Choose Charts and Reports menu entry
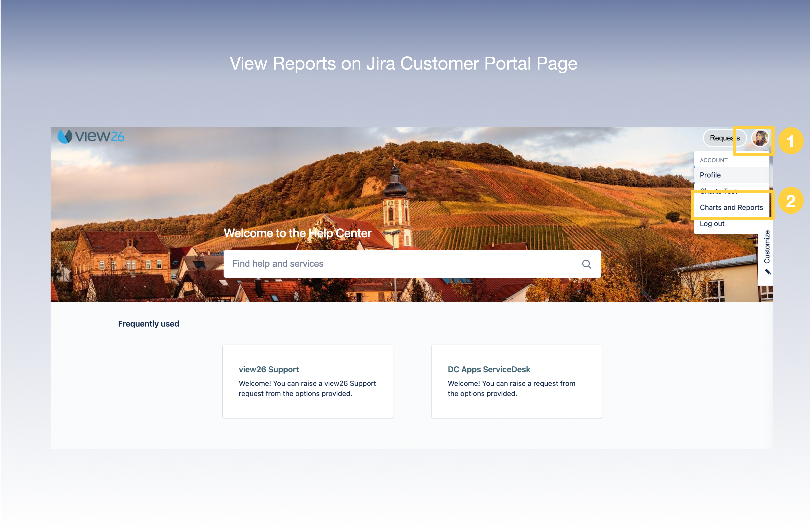 [x=731, y=207]
